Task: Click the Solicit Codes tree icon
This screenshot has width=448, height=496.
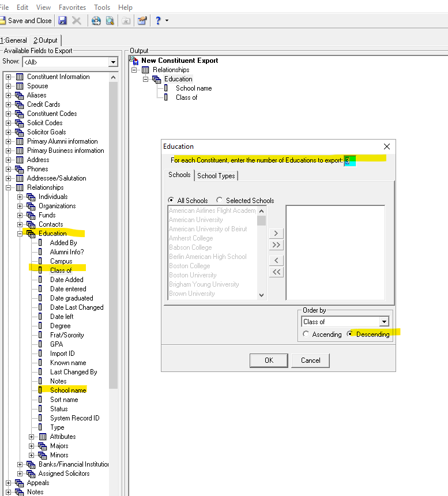Action: click(x=19, y=123)
